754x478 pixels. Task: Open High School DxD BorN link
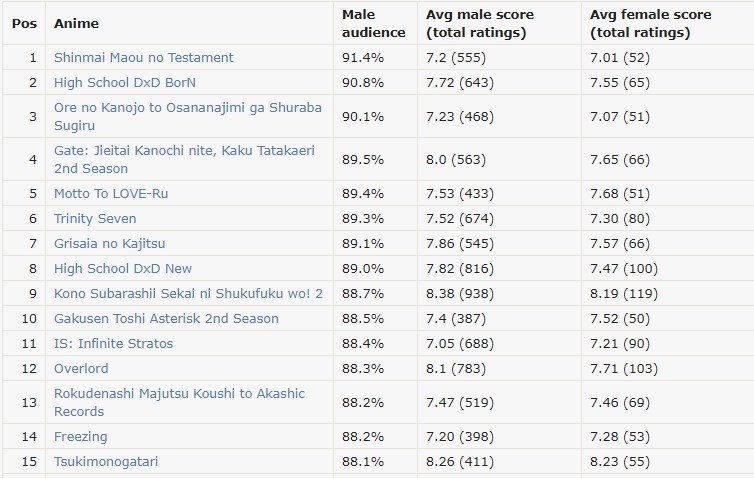click(x=125, y=83)
